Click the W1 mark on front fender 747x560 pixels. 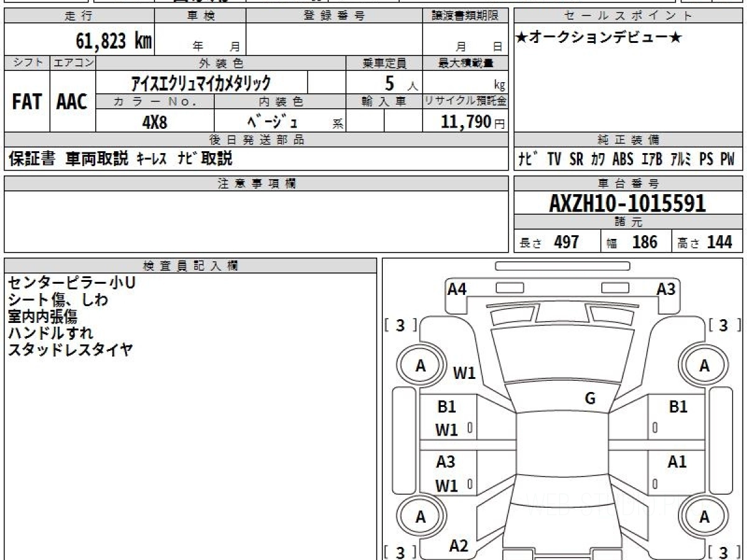pyautogui.click(x=464, y=373)
